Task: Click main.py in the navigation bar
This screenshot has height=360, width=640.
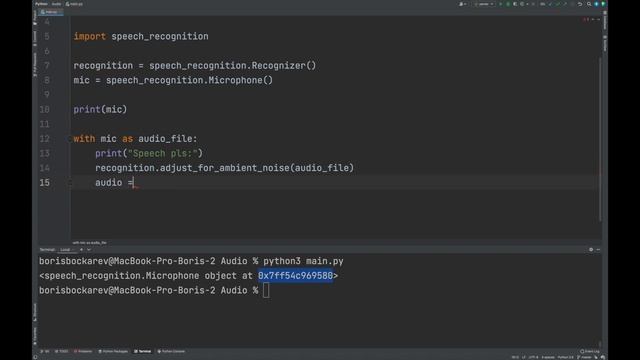Action: point(74,4)
